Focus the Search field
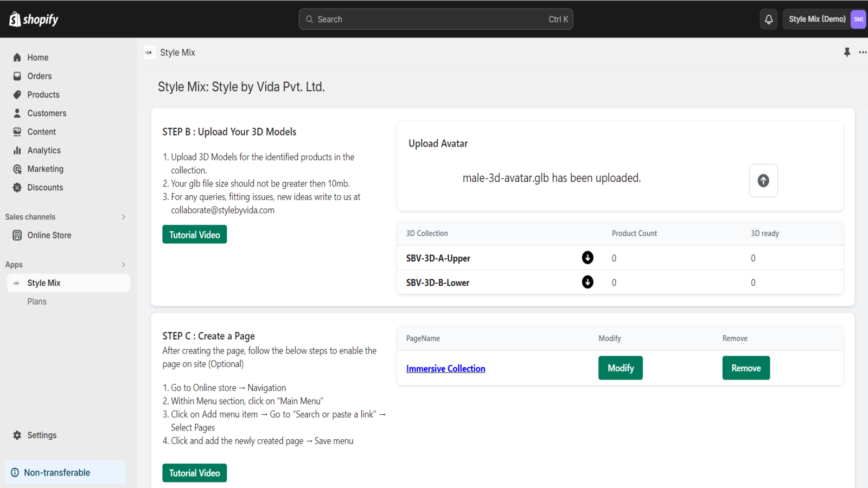Screen dimensions: 868x488 click(x=436, y=20)
